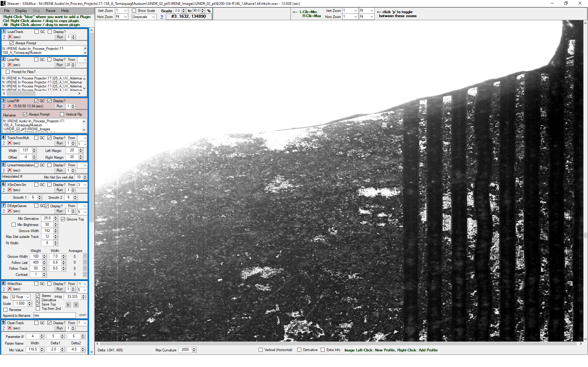Delete the LoadTrack plugin with red X

(x=10, y=37)
